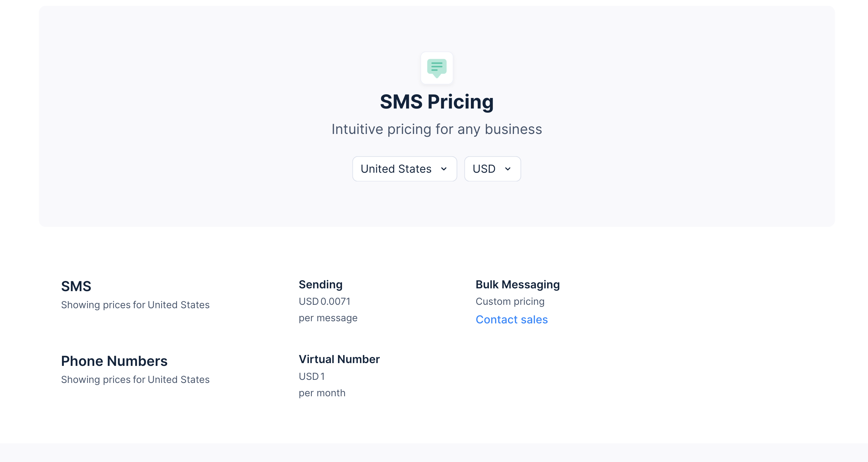Click the SMS Pricing main heading
This screenshot has height=462, width=868.
coord(437,101)
